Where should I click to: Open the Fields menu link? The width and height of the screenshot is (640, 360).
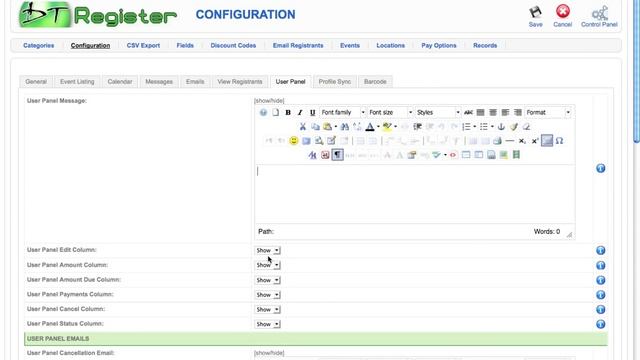click(x=185, y=45)
